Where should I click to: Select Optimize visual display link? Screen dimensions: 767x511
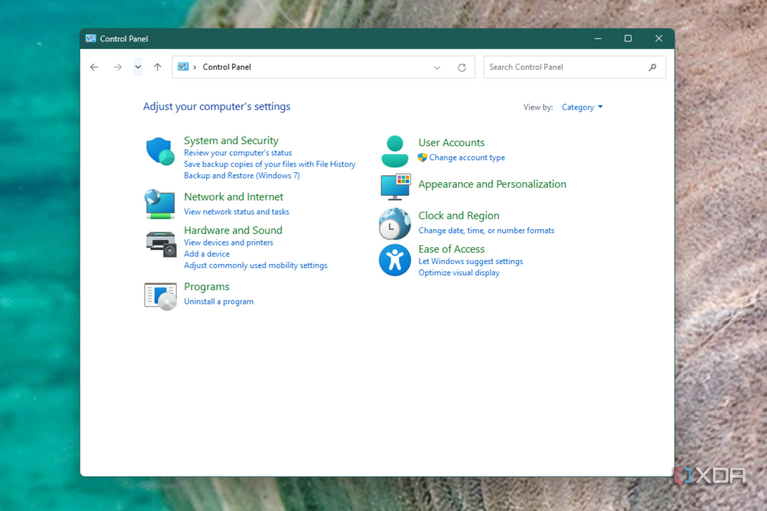pos(458,273)
